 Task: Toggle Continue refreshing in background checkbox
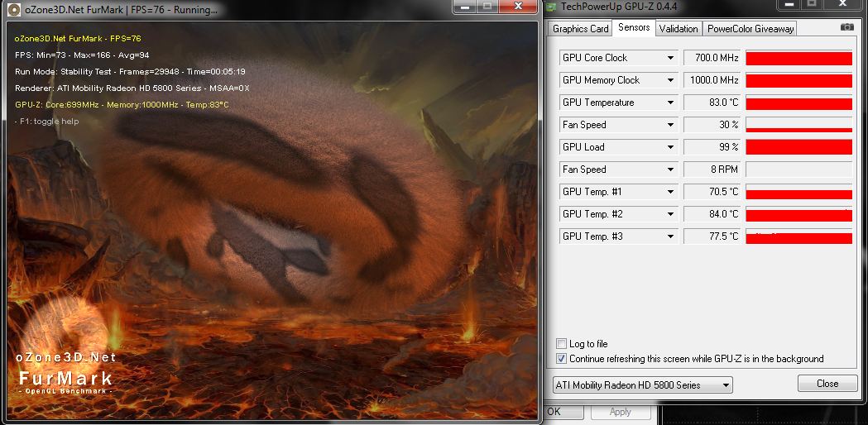point(561,359)
